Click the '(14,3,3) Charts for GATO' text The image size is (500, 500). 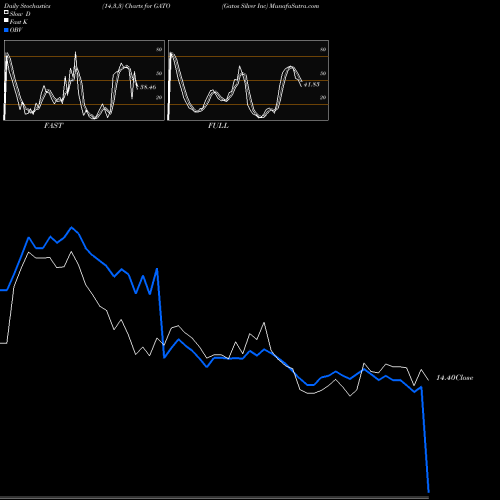click(x=136, y=6)
